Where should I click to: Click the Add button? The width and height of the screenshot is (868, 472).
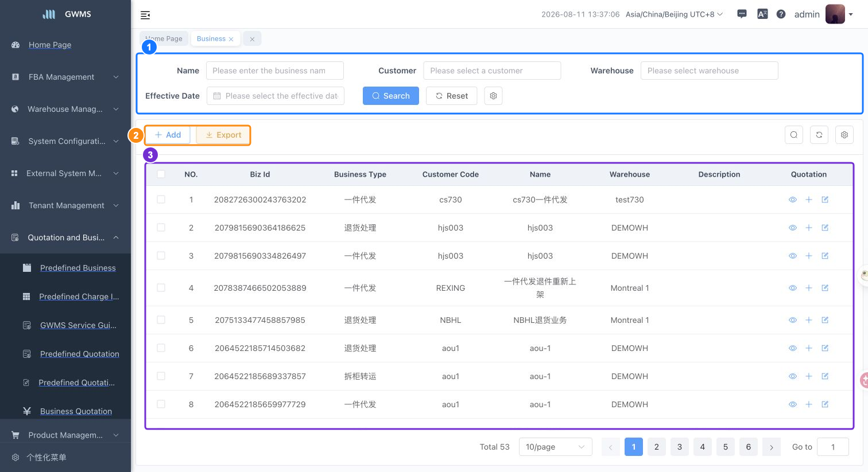pos(168,135)
